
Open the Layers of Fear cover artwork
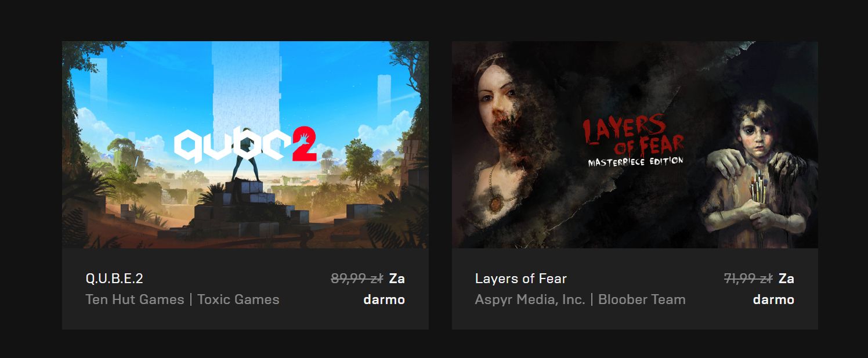click(x=635, y=144)
